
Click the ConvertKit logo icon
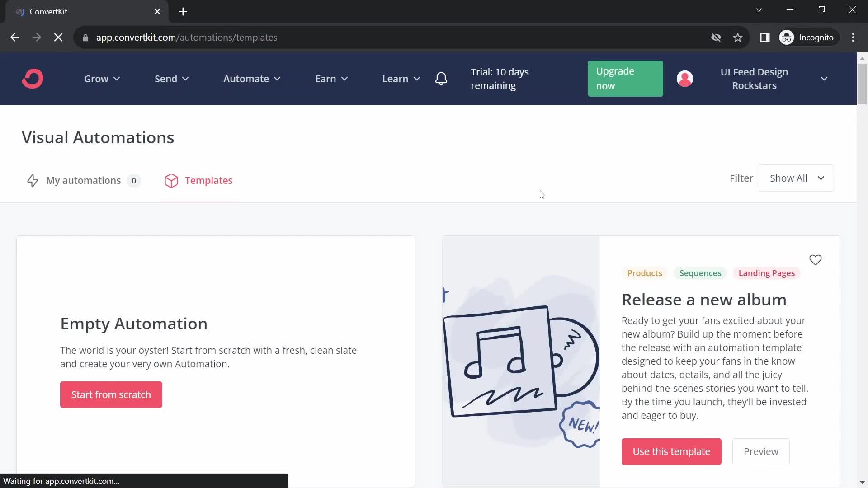33,79
